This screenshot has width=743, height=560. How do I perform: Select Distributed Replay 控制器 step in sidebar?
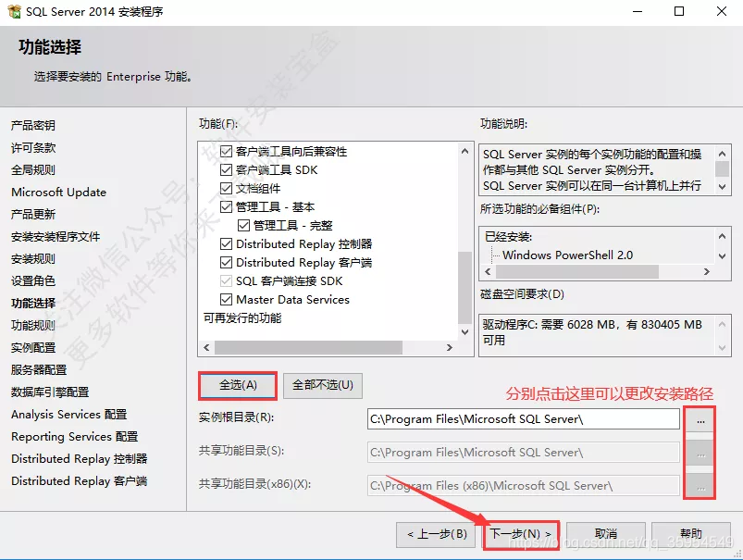[x=80, y=458]
